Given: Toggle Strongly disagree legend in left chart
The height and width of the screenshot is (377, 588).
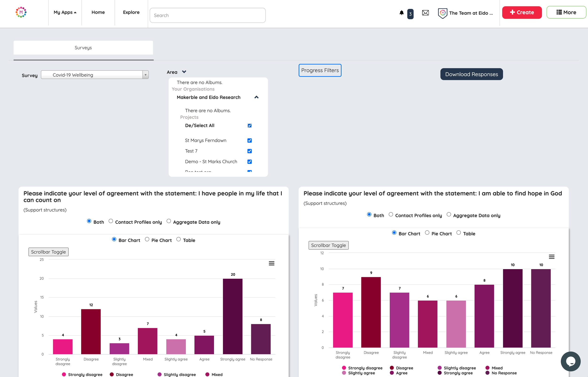Looking at the screenshot, I should point(64,374).
